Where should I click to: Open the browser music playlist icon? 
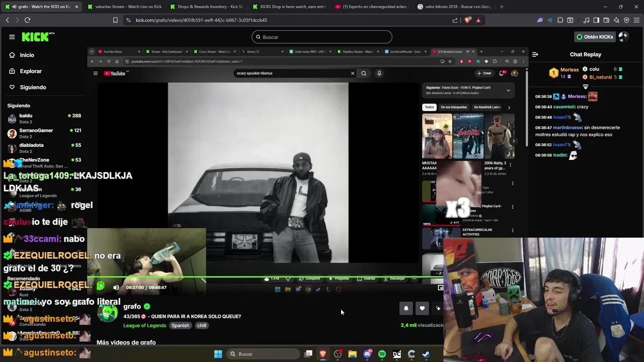586,20
